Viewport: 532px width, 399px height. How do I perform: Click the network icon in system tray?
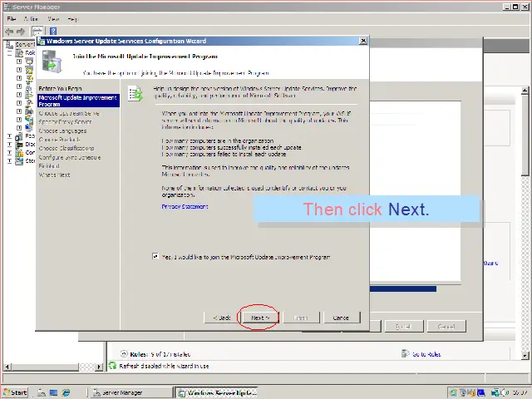pyautogui.click(x=495, y=392)
